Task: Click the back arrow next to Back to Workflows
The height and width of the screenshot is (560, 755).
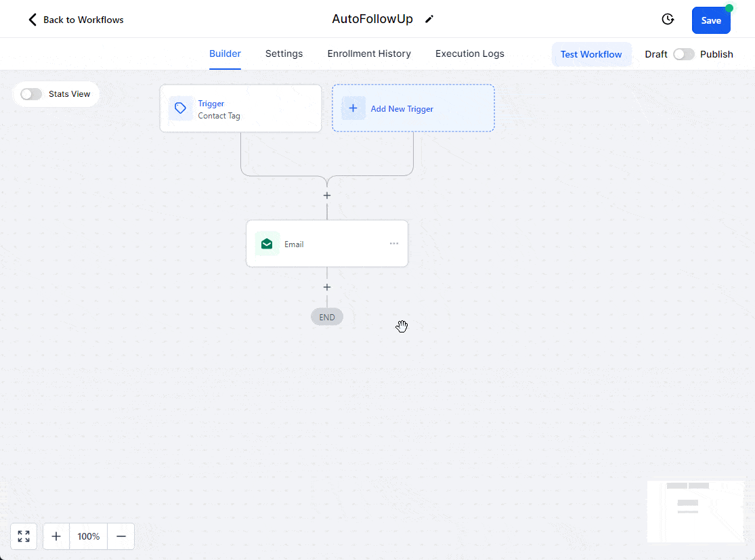Action: click(33, 20)
